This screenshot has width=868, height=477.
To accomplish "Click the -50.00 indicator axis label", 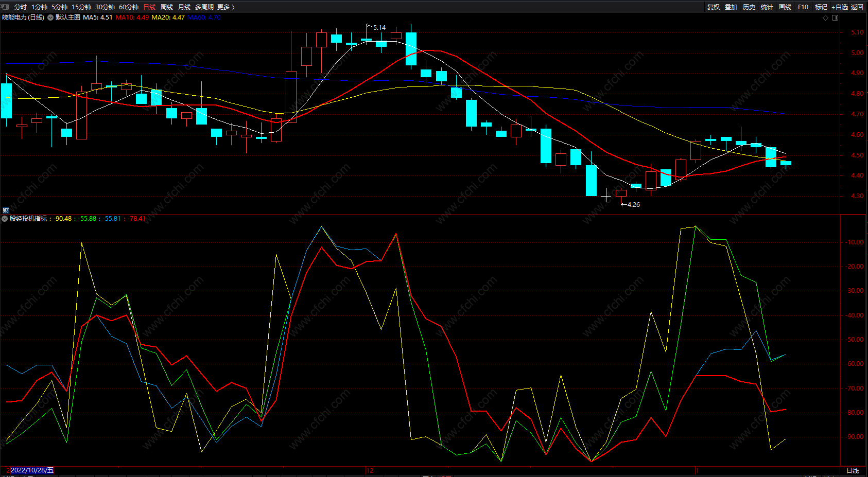I will click(x=855, y=340).
